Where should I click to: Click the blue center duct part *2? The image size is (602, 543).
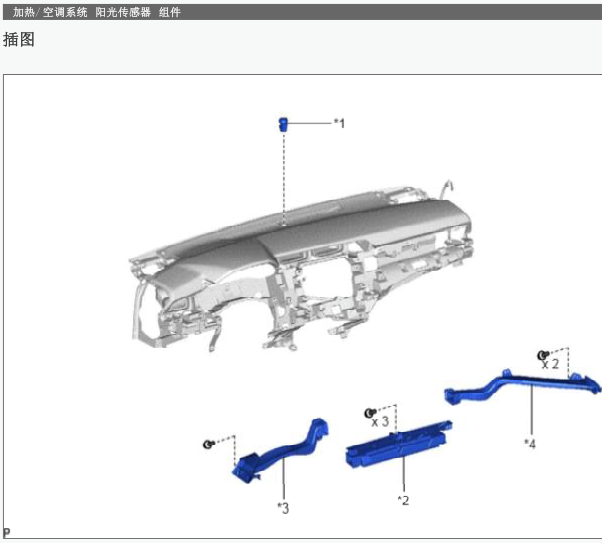[x=399, y=444]
